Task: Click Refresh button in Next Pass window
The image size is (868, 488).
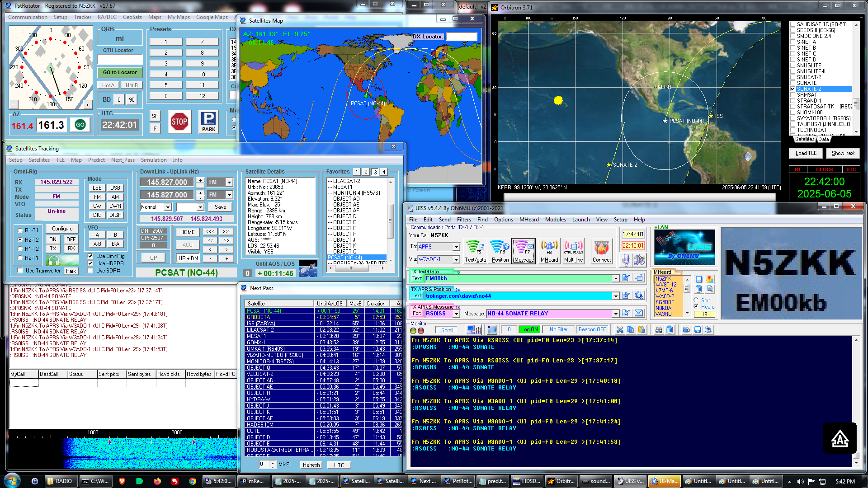Action: point(311,465)
